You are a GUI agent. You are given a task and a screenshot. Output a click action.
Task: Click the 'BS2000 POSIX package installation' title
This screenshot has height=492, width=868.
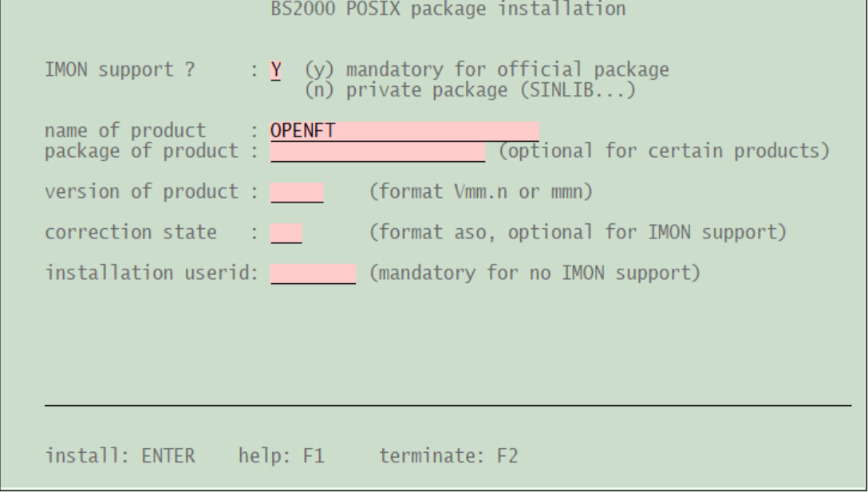click(433, 11)
